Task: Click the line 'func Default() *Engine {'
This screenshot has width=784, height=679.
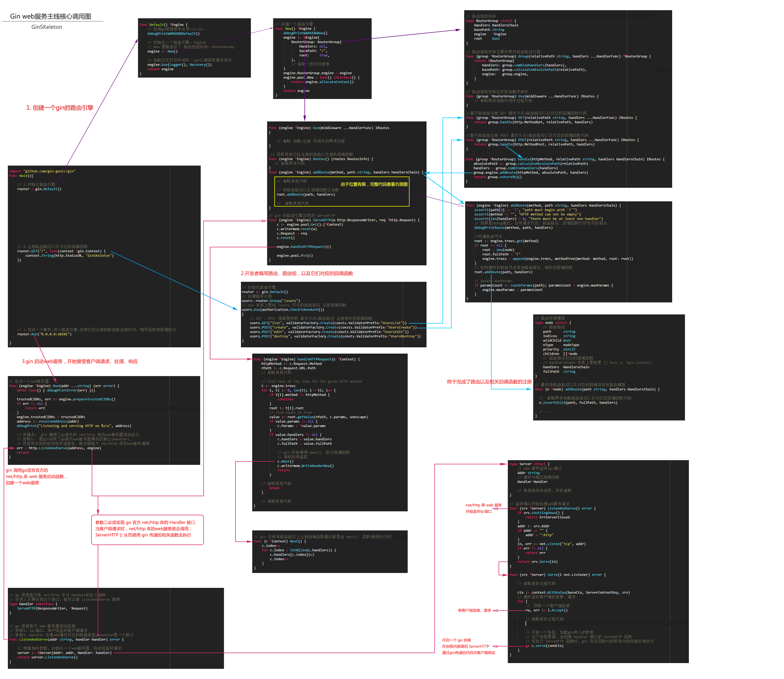Action: [x=163, y=25]
